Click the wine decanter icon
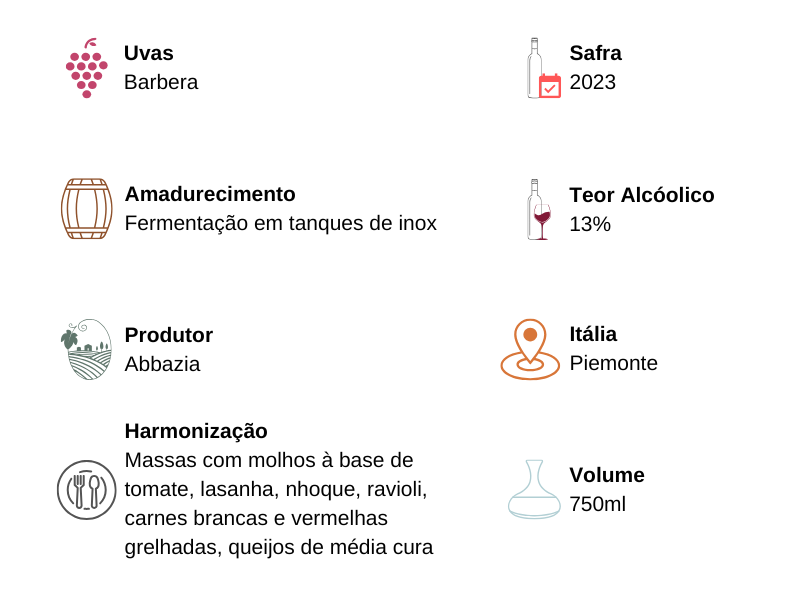Screen dimensions: 800x600 pyautogui.click(x=534, y=489)
